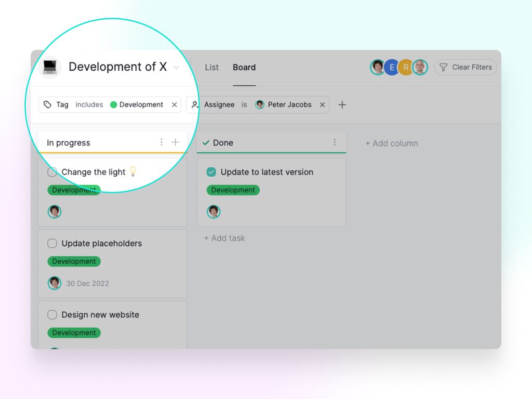Viewport: 532px width, 399px height.
Task: Click assignee avatar on Update placeholders
Action: (55, 283)
